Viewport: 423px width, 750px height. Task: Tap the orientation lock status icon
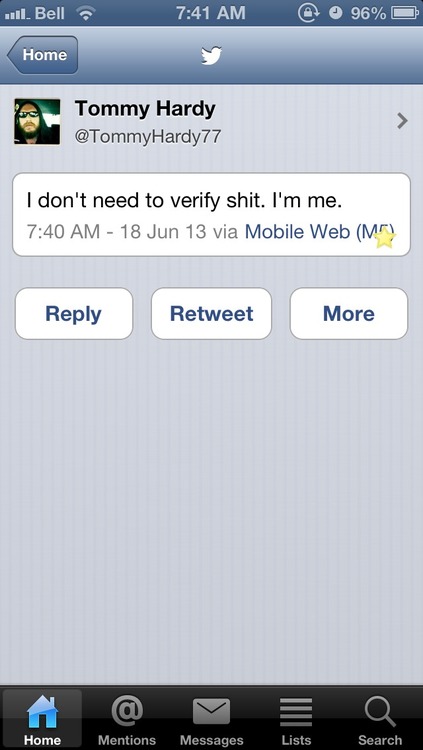[307, 13]
